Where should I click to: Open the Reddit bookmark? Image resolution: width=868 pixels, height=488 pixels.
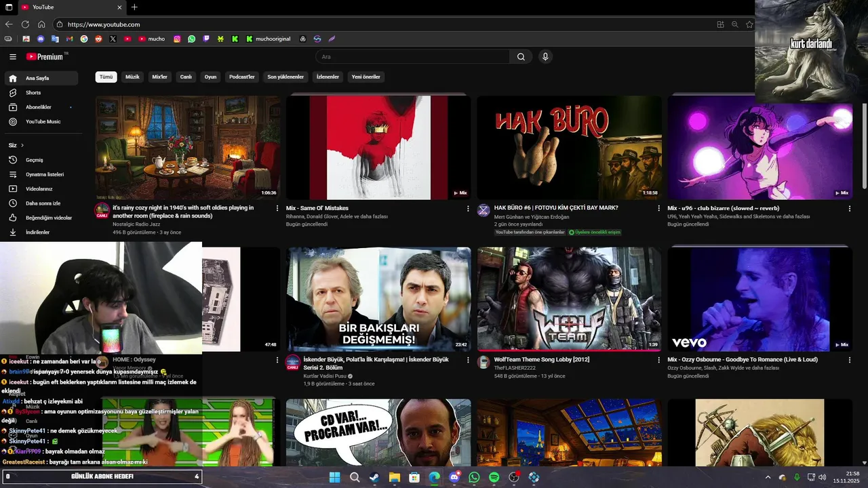(x=98, y=39)
